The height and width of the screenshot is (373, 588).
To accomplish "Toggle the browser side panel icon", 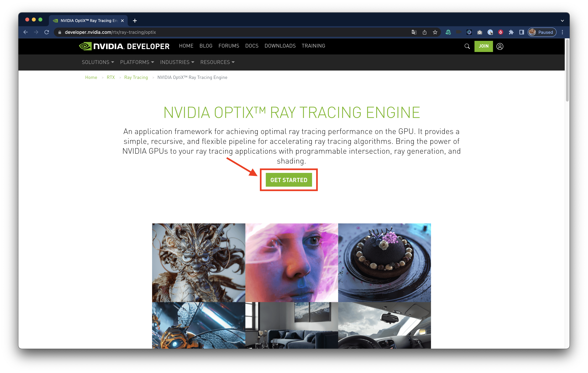I will 522,32.
